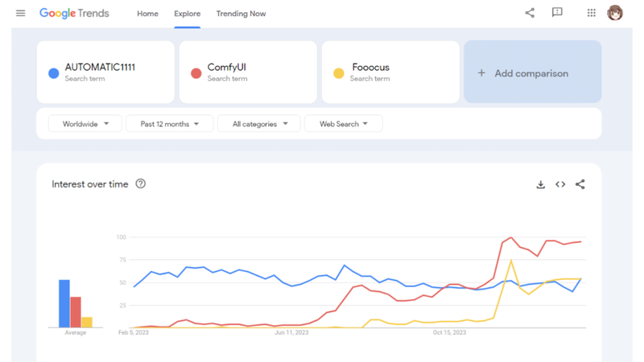Share the Interest over time chart

click(580, 184)
